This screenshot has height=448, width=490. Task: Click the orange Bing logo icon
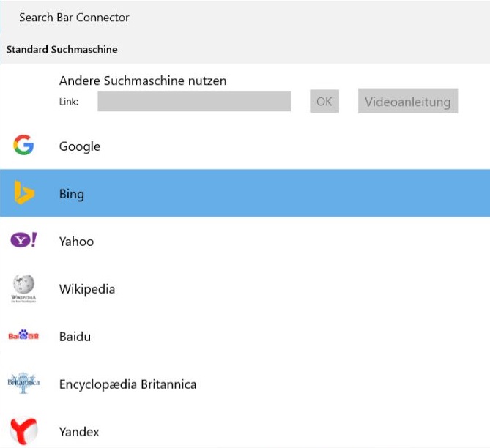pos(24,193)
